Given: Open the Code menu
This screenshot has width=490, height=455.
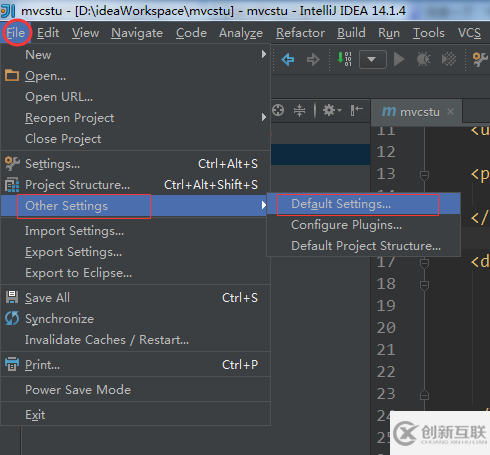Looking at the screenshot, I should (191, 33).
